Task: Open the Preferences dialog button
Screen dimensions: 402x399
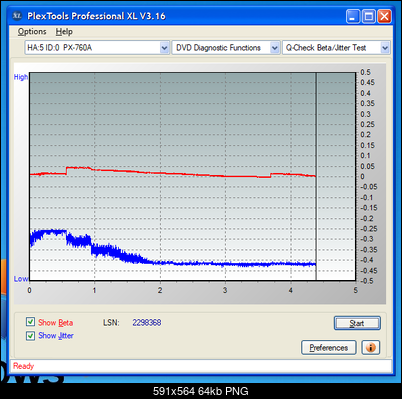Action: 328,348
